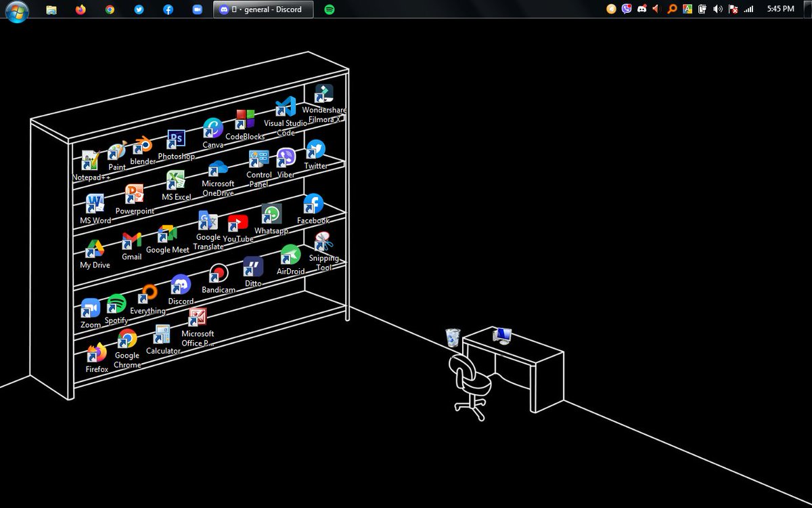Select the Notepad++ desktop shortcut
This screenshot has width=812, height=508.
[x=91, y=166]
